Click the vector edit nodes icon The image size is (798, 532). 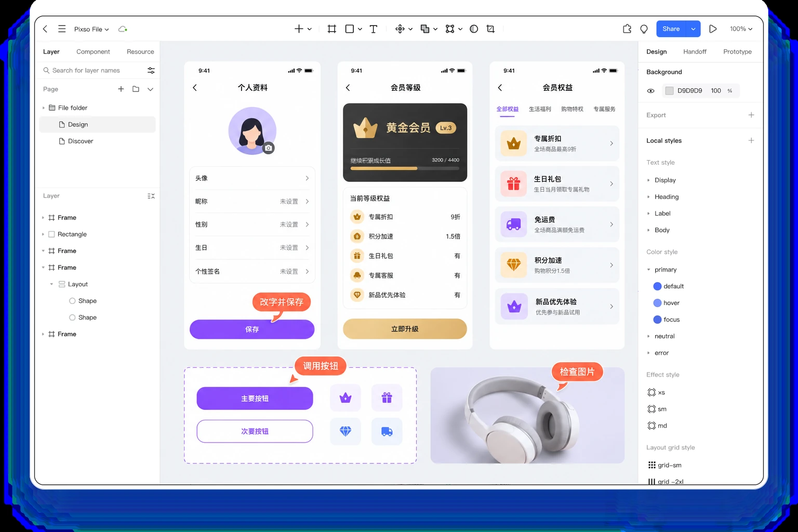click(450, 29)
